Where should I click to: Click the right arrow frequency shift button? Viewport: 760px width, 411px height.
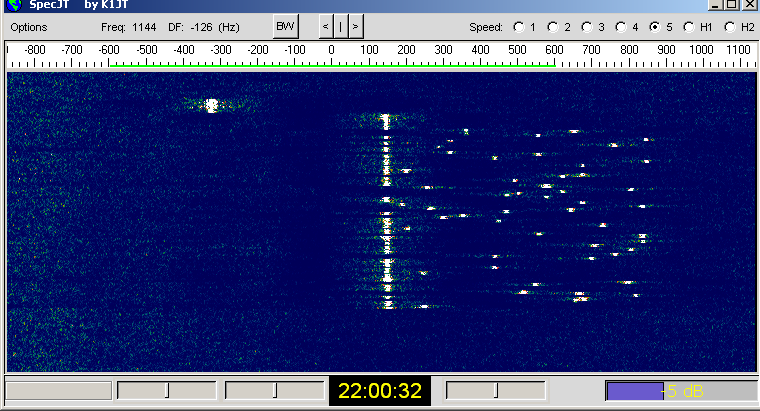pyautogui.click(x=356, y=26)
